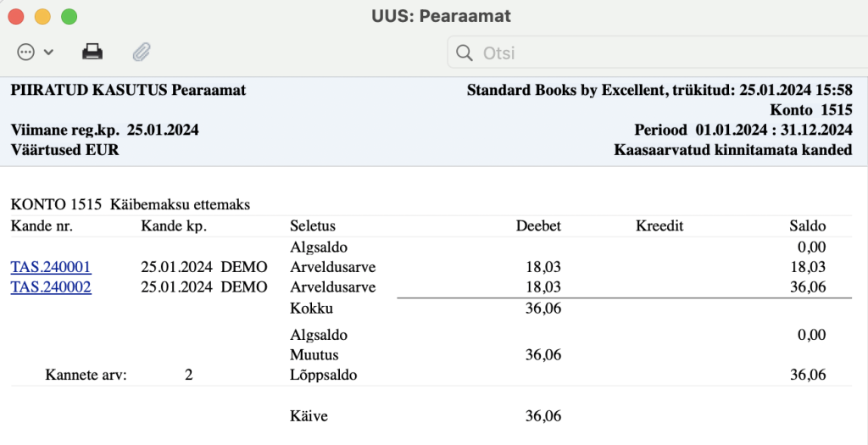Click the Seletus column header

click(x=313, y=225)
